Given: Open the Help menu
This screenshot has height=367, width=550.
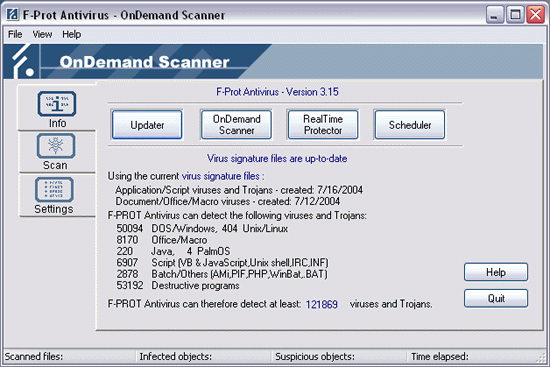Looking at the screenshot, I should coord(72,34).
